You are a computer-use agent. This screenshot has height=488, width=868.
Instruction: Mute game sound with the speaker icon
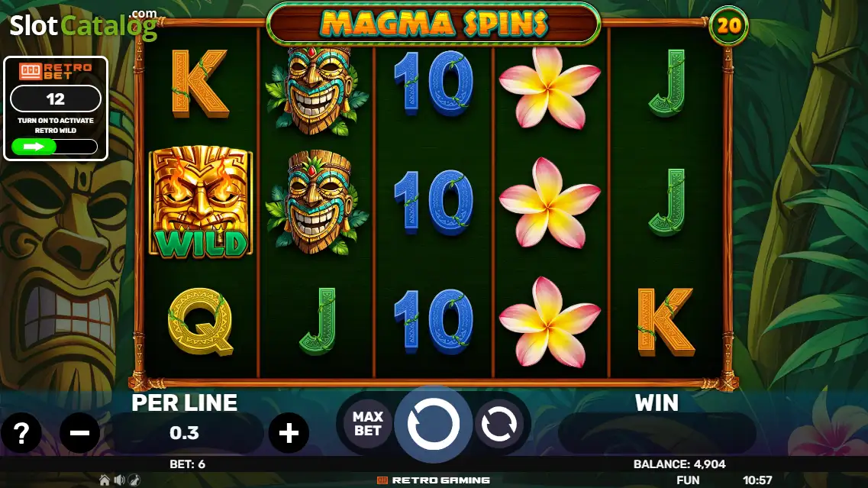tap(119, 480)
